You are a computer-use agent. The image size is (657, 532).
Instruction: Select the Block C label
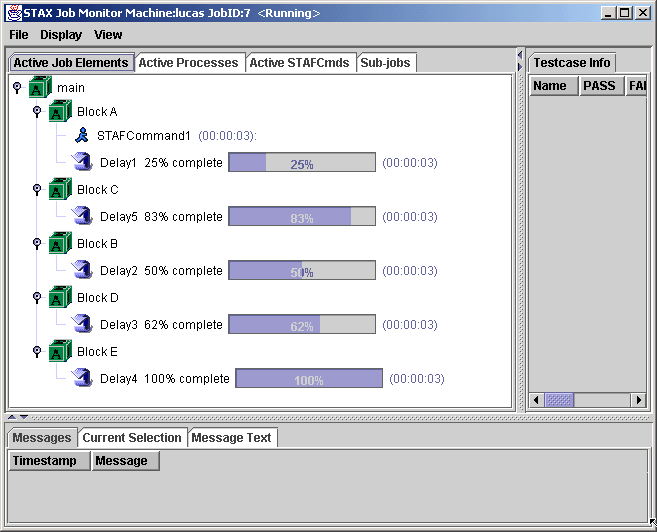[98, 189]
